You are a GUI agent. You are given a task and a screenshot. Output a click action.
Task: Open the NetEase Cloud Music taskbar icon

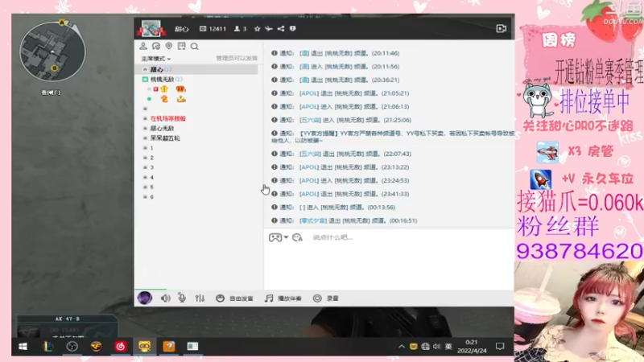[120, 347]
